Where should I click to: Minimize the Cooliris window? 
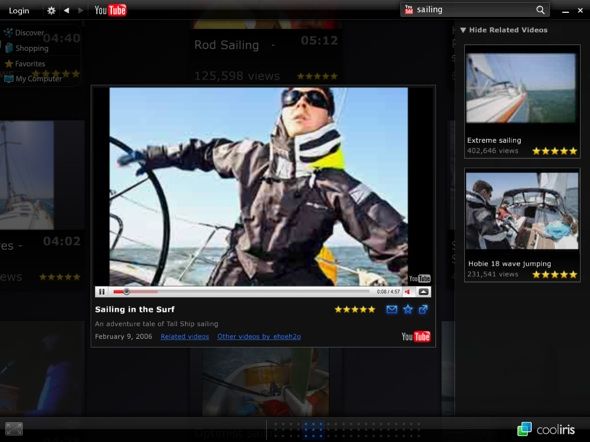coord(565,11)
